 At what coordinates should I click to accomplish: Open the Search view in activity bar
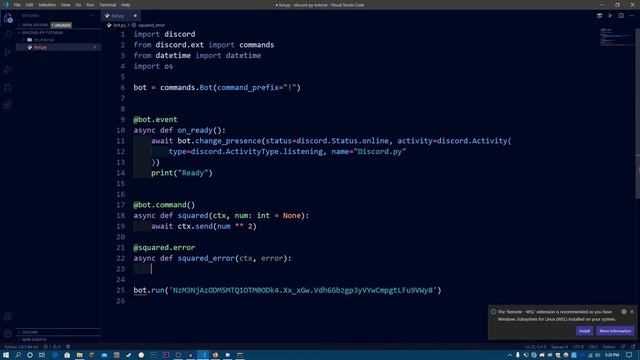tap(8, 35)
